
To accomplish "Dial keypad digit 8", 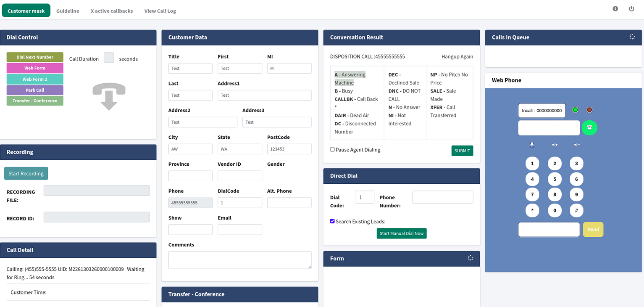I will click(x=555, y=195).
